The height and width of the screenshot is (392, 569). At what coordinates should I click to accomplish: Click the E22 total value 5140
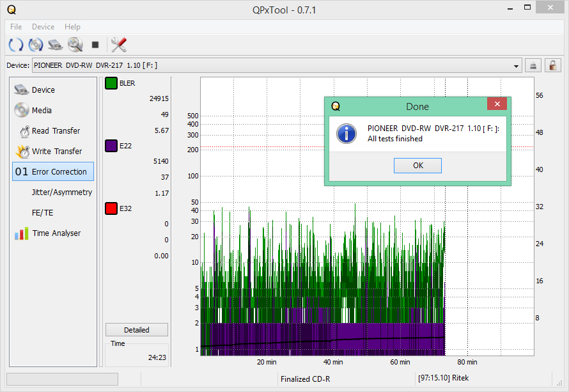pyautogui.click(x=160, y=161)
